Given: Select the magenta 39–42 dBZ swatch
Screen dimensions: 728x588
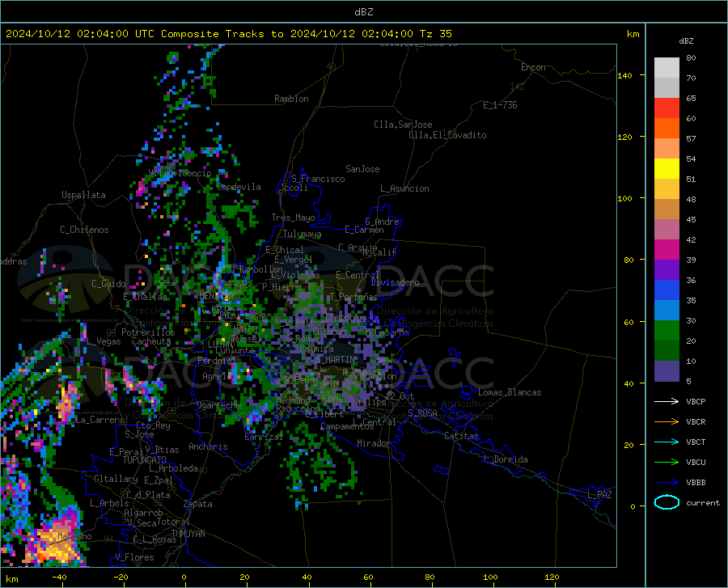Looking at the screenshot, I should click(x=667, y=250).
